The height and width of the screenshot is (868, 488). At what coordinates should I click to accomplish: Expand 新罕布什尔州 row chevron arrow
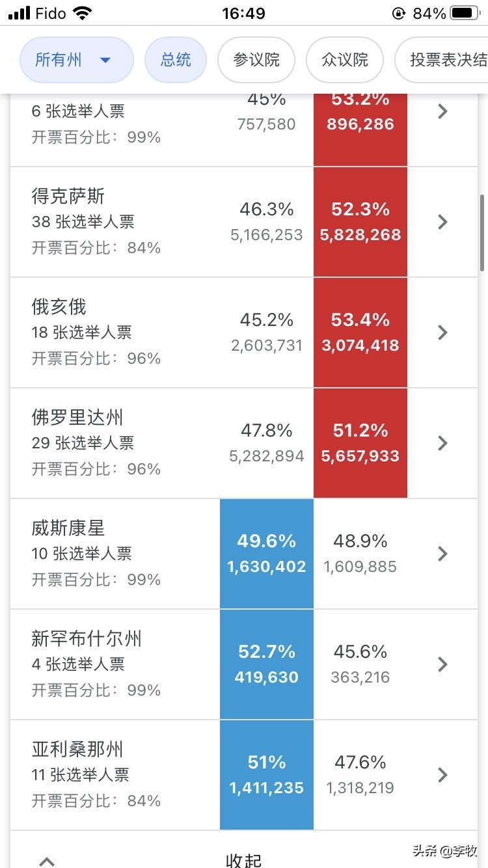(442, 664)
